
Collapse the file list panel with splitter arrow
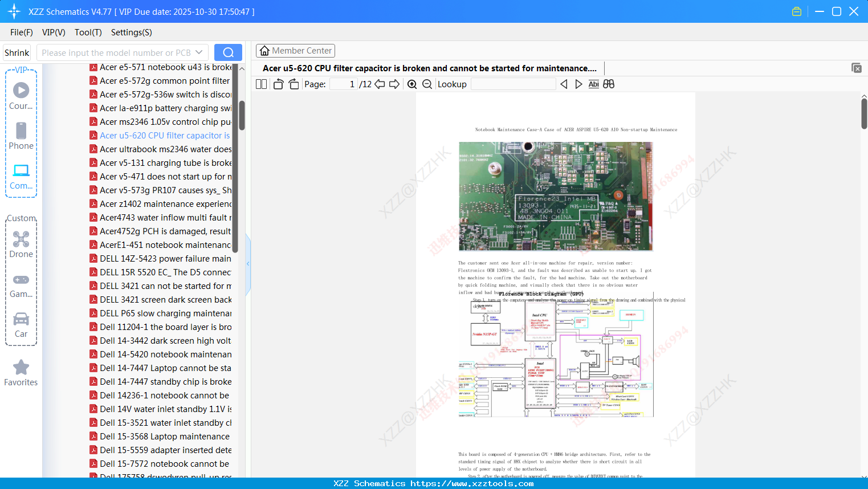tap(248, 264)
